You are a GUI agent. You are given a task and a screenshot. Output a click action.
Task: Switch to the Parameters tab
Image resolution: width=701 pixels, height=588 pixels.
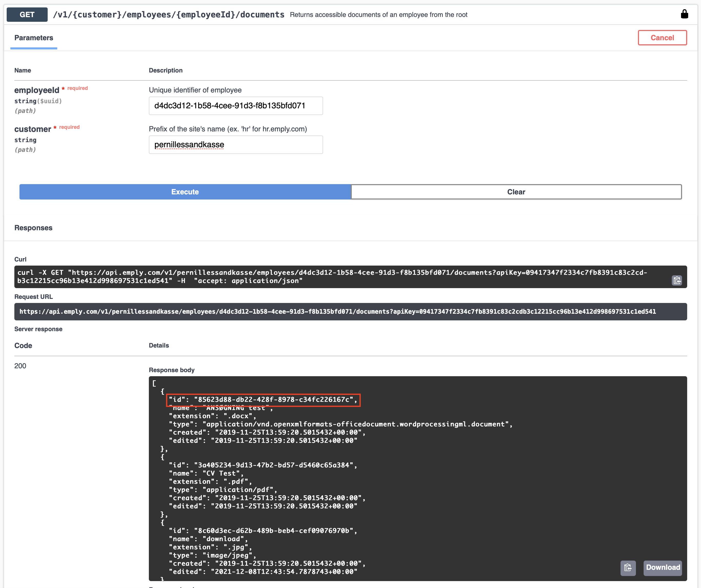34,38
